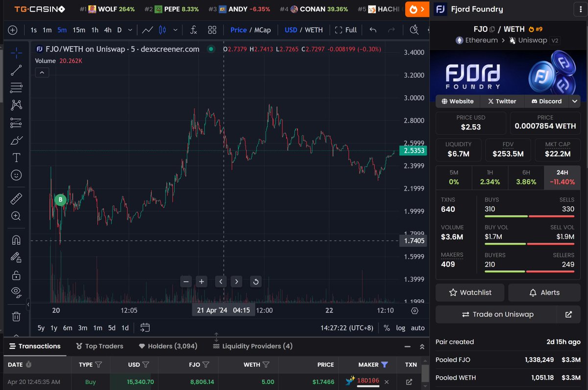Switch chart to MCap display

tap(262, 30)
